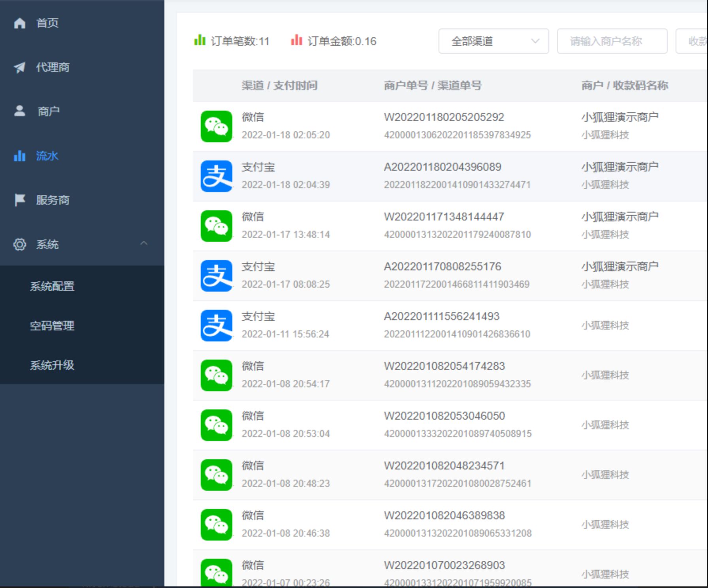Click merchant order number A202201170808255176
This screenshot has width=708, height=588.
(442, 266)
